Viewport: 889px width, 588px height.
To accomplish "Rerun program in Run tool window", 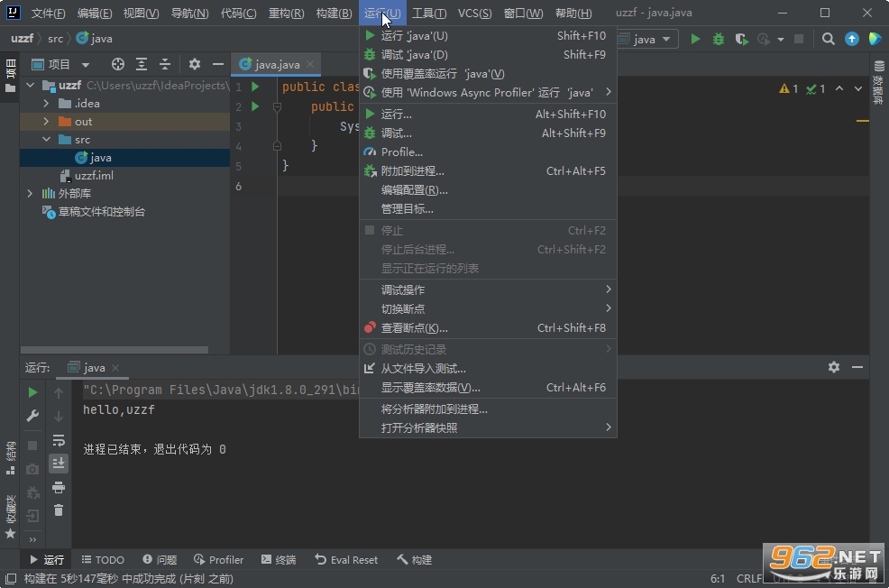I will pos(32,392).
